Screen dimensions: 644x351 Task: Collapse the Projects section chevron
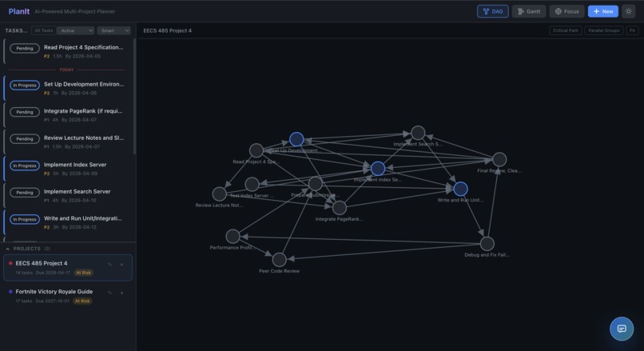click(7, 249)
